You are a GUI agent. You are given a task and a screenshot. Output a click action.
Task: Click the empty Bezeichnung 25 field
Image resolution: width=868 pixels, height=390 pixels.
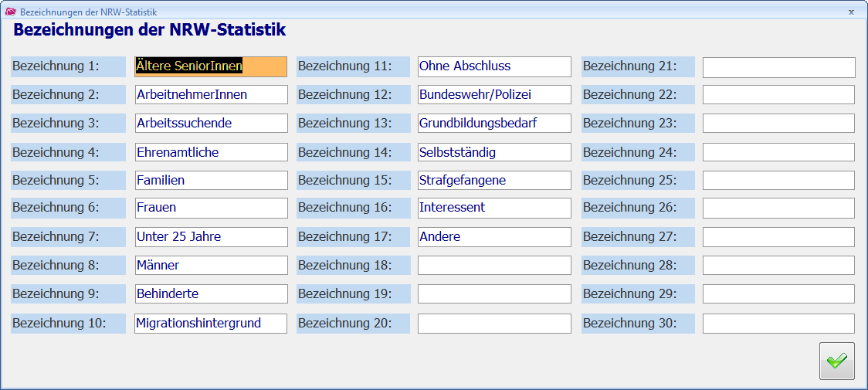(x=778, y=181)
